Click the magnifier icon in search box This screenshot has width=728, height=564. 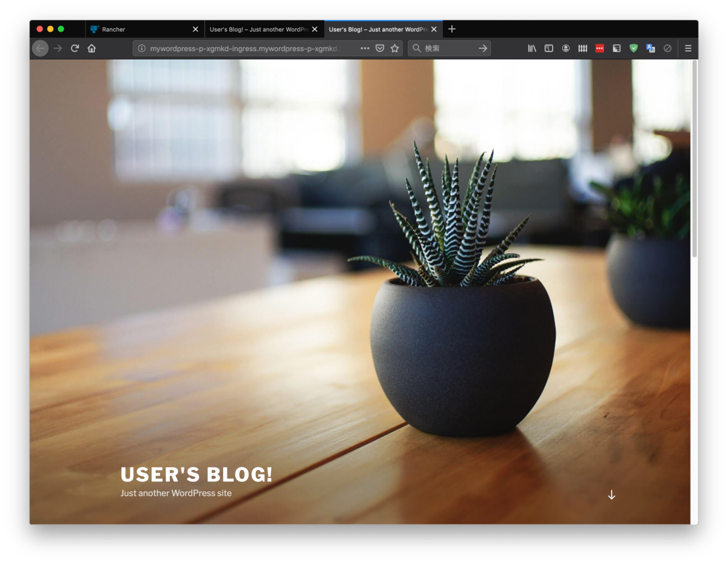(x=417, y=48)
